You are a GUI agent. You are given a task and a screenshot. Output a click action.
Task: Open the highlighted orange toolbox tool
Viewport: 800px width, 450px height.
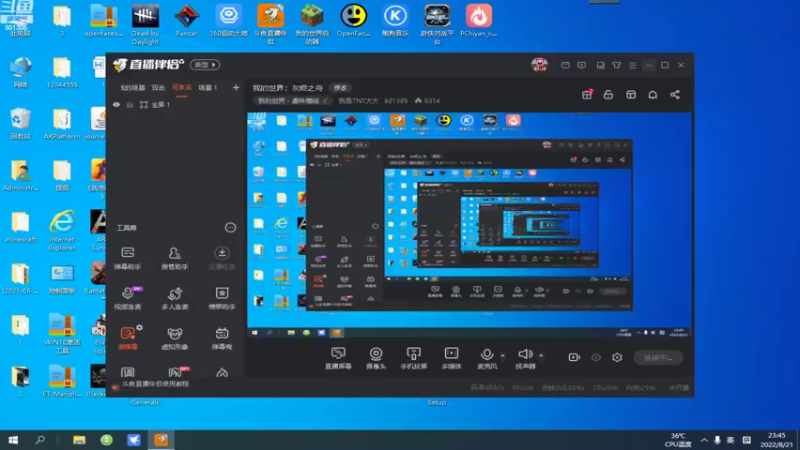click(128, 338)
